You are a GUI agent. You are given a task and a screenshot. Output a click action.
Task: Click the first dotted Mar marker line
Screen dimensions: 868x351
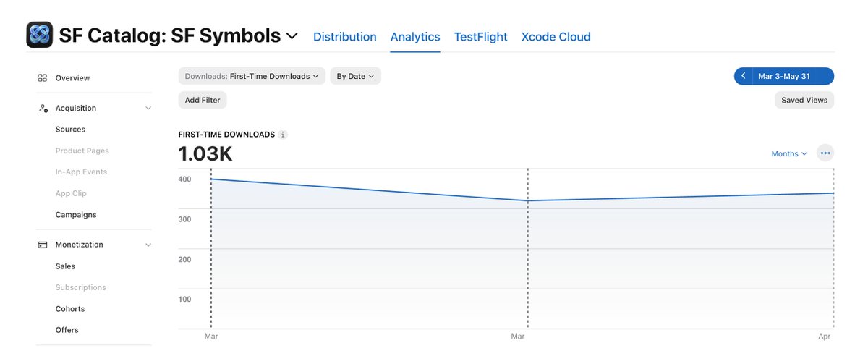point(210,249)
